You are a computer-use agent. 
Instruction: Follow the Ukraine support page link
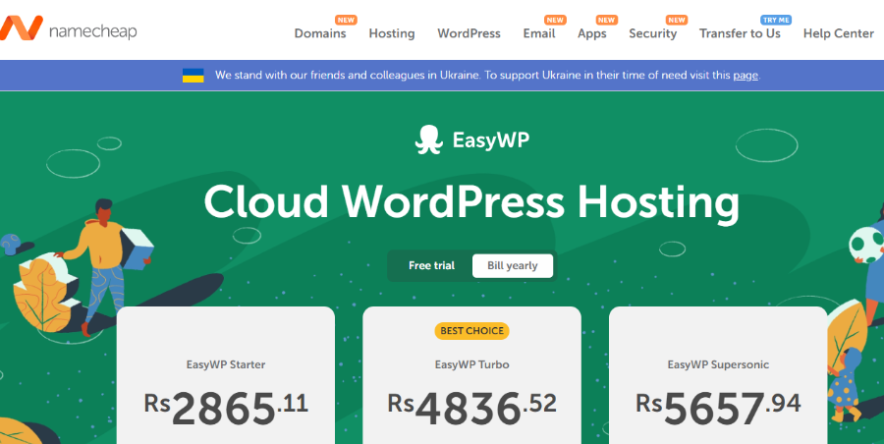pos(745,75)
